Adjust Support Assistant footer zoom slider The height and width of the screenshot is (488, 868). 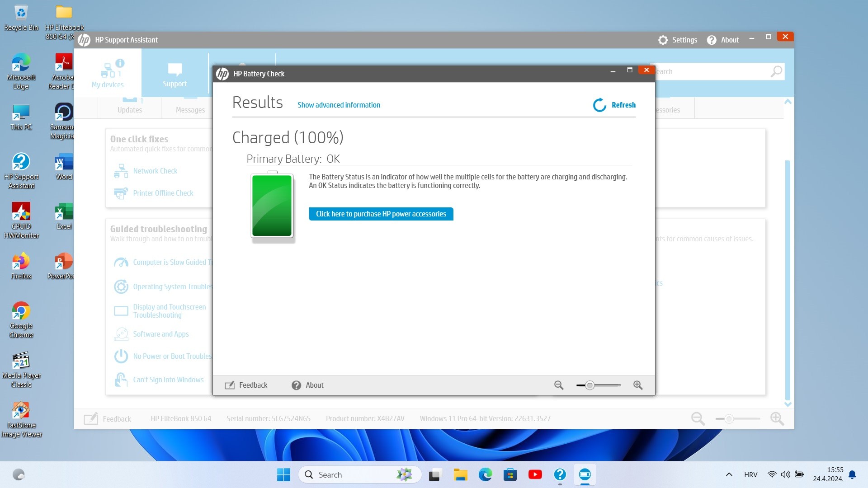[x=729, y=419]
